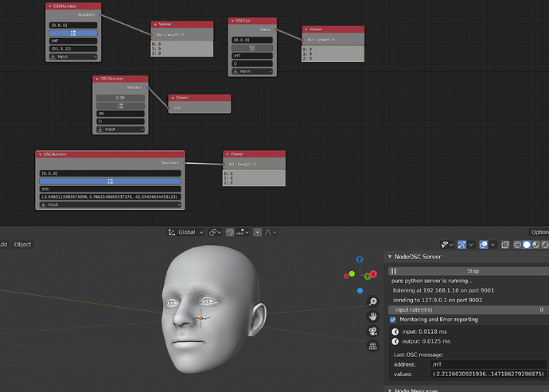Click 'sending to 127.0.0.1 on port 9002' text
This screenshot has height=392, width=549.
click(438, 301)
